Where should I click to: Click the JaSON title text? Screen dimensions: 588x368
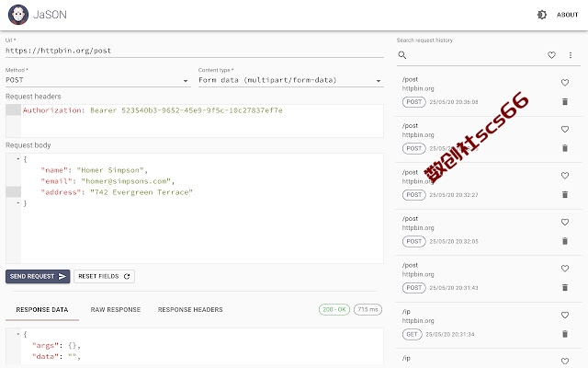pyautogui.click(x=50, y=15)
